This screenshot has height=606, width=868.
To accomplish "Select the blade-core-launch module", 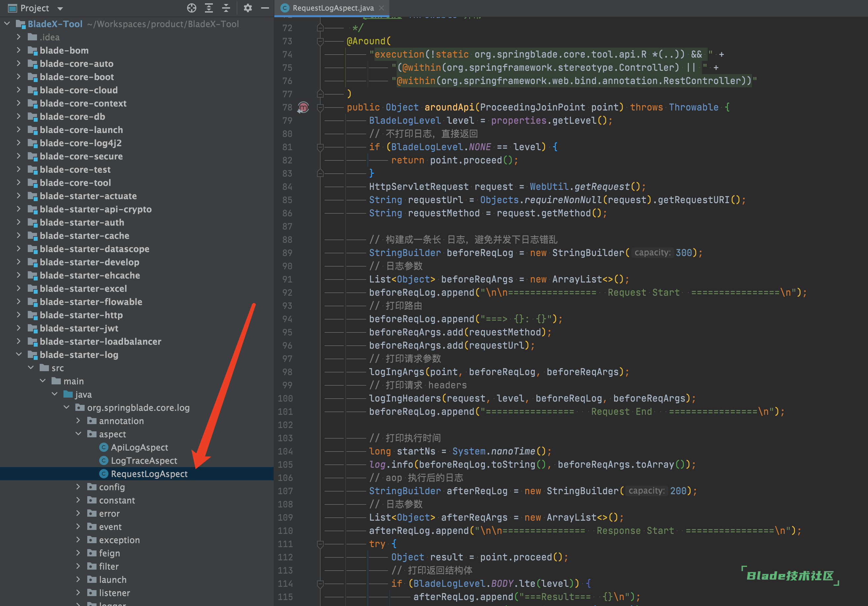I will (81, 130).
